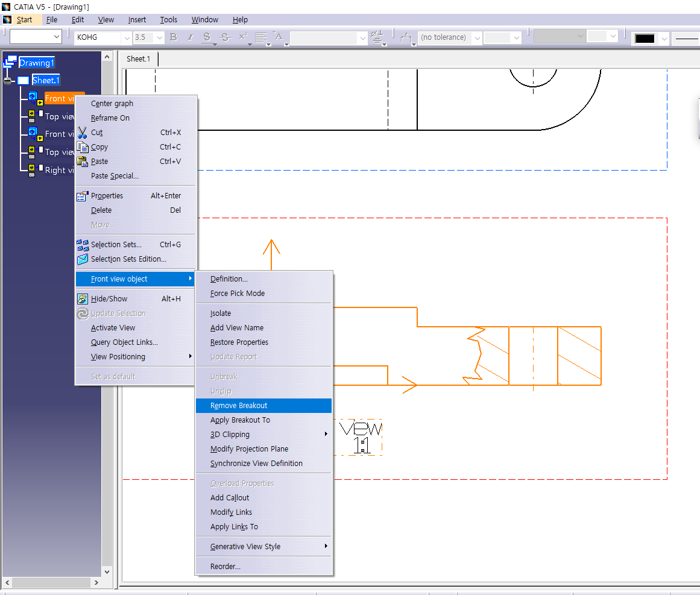Viewport: 700px width, 595px height.
Task: Click the Paste clipboard icon
Action: click(83, 162)
